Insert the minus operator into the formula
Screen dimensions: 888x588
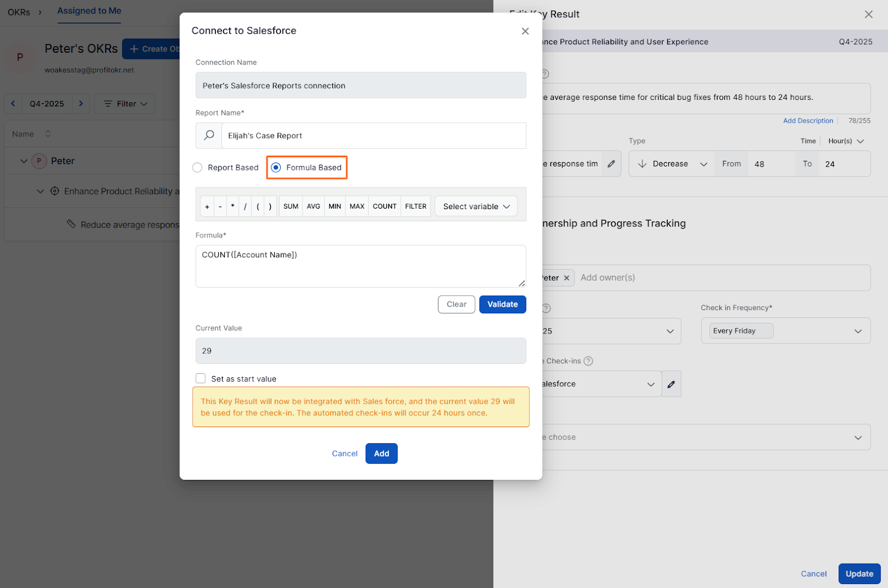tap(220, 206)
